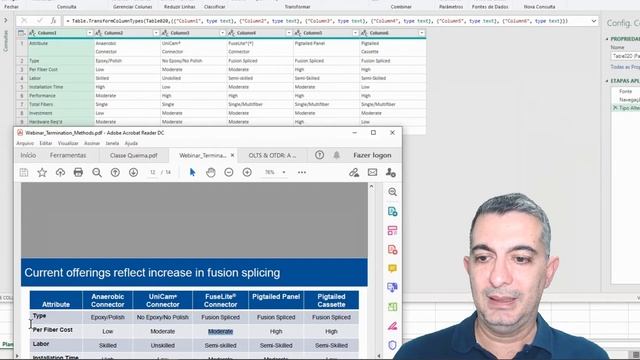The width and height of the screenshot is (640, 360).
Task: Confirm formula with checkmark in Power Query
Action: [x=39, y=20]
